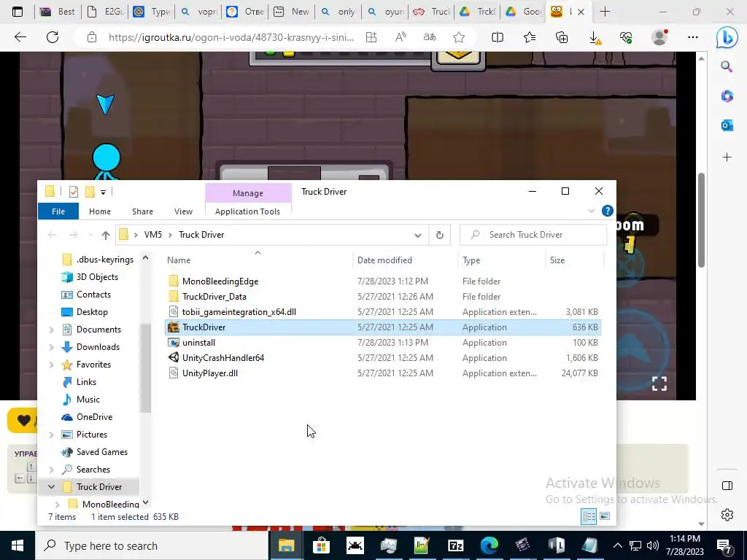Open Edge split screen view
The width and height of the screenshot is (747, 560).
(x=498, y=37)
